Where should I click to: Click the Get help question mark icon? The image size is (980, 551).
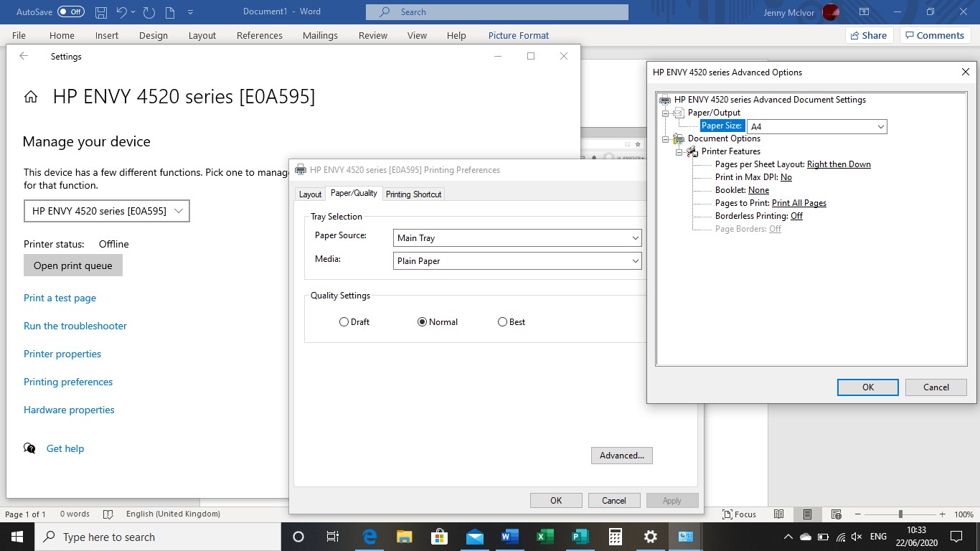[29, 448]
